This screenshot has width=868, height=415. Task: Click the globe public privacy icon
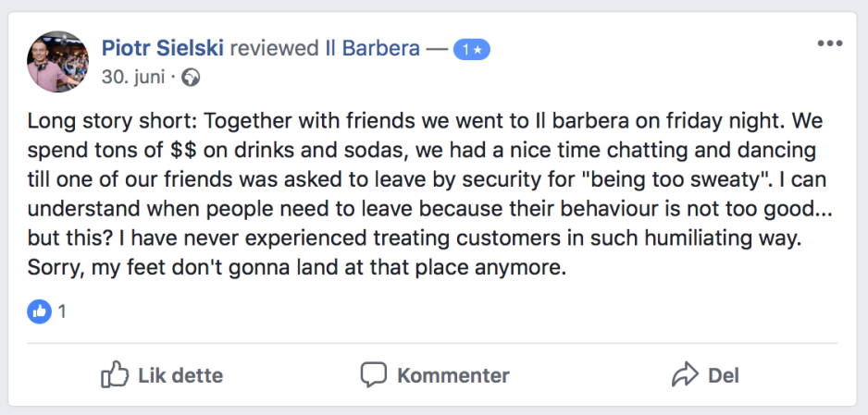191,78
